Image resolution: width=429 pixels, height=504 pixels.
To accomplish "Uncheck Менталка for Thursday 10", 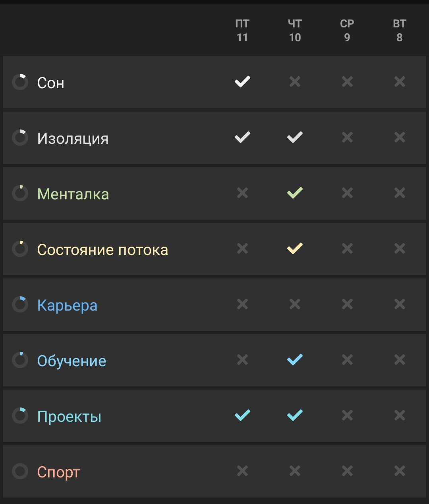I will click(x=295, y=193).
